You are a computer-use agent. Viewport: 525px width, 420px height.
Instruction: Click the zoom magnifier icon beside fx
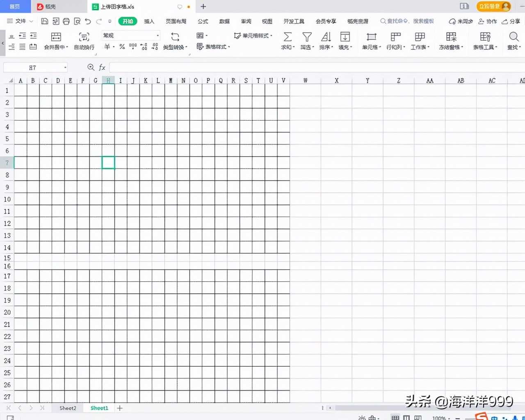(x=91, y=67)
